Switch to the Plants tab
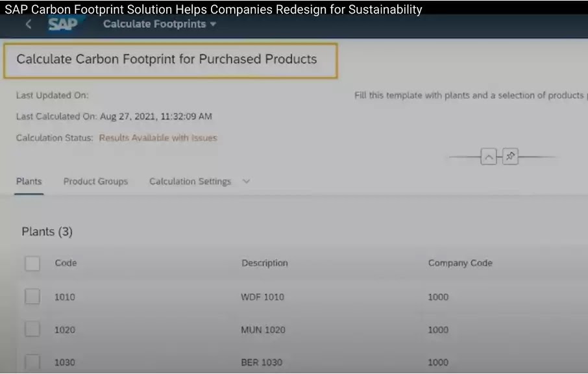Image resolution: width=588 pixels, height=374 pixels. (x=29, y=182)
